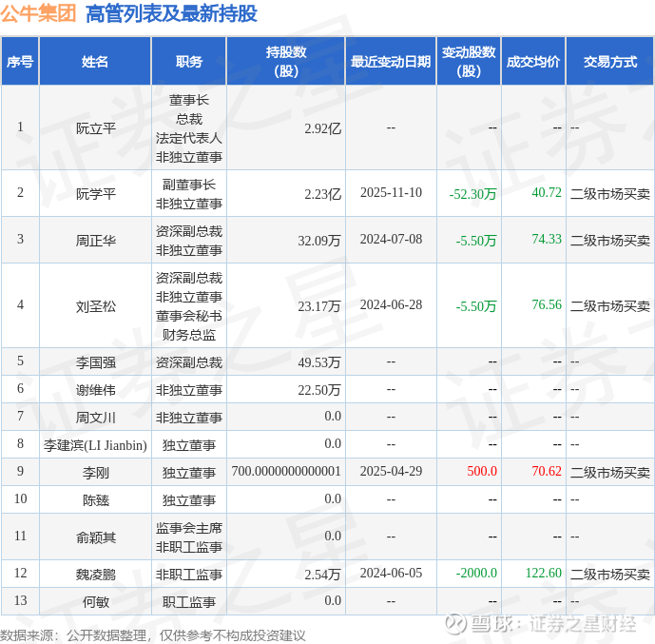
Task: Click 李刚's 二级市场买卖 cell
Action: point(610,473)
